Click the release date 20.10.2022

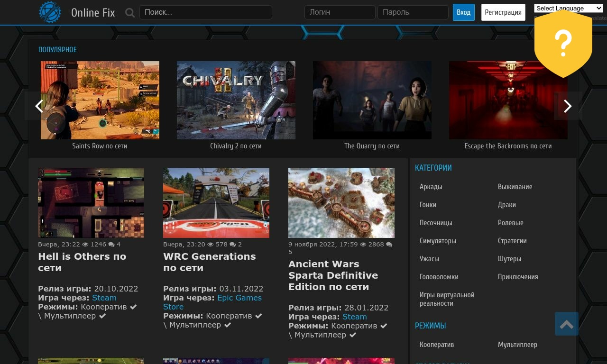(x=116, y=289)
